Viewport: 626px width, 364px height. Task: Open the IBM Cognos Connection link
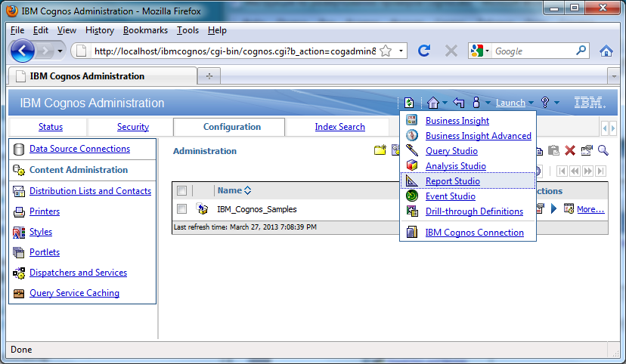pyautogui.click(x=474, y=233)
